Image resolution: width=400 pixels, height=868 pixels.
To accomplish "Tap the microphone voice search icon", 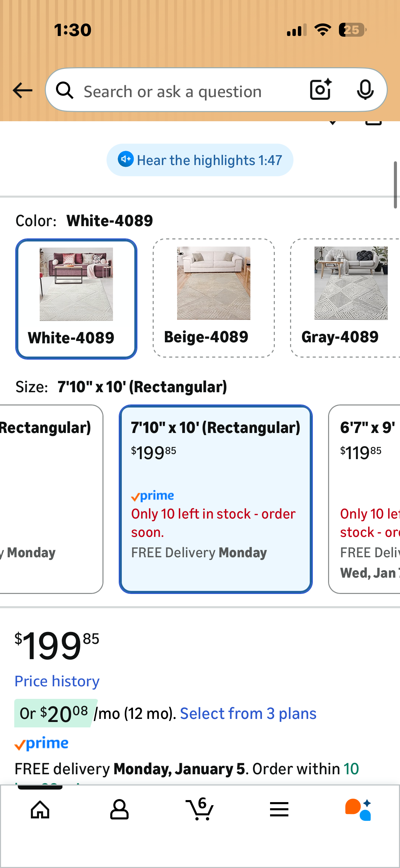I will 365,90.
